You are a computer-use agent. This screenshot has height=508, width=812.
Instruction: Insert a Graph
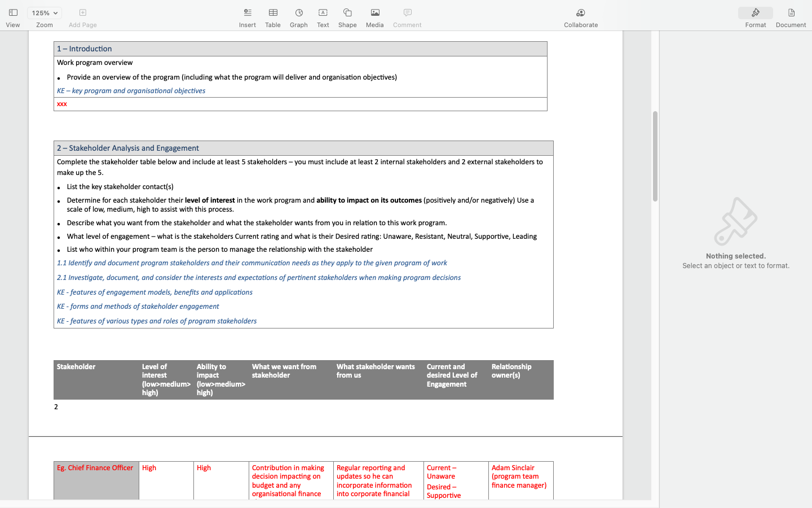click(x=299, y=17)
